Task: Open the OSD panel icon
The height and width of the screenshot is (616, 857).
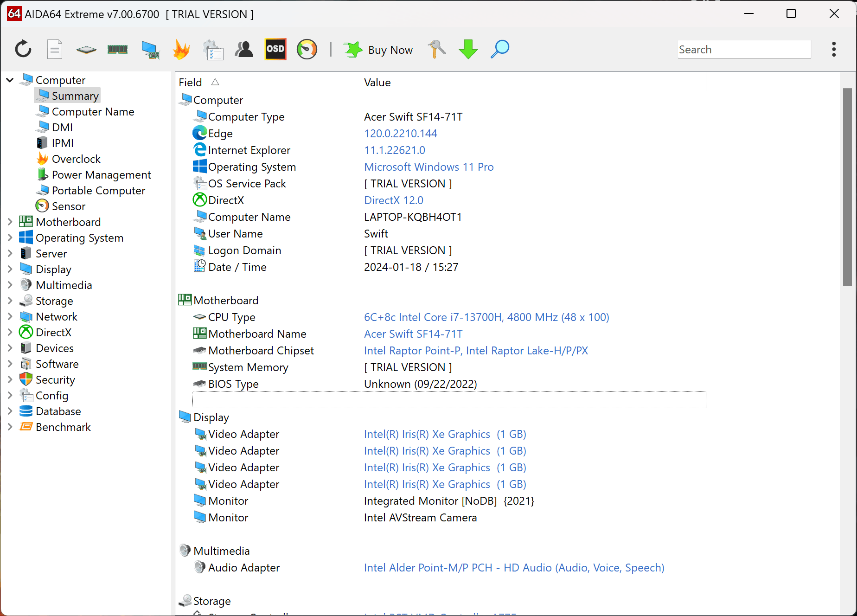Action: (x=275, y=49)
